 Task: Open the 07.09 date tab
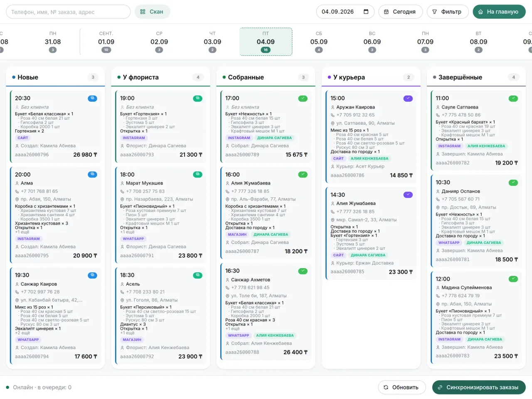[x=425, y=42]
